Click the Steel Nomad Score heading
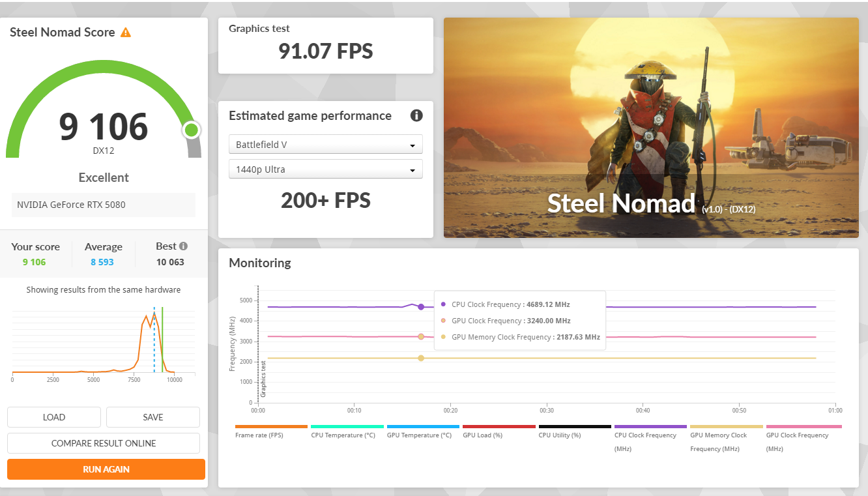The image size is (868, 496). (63, 32)
